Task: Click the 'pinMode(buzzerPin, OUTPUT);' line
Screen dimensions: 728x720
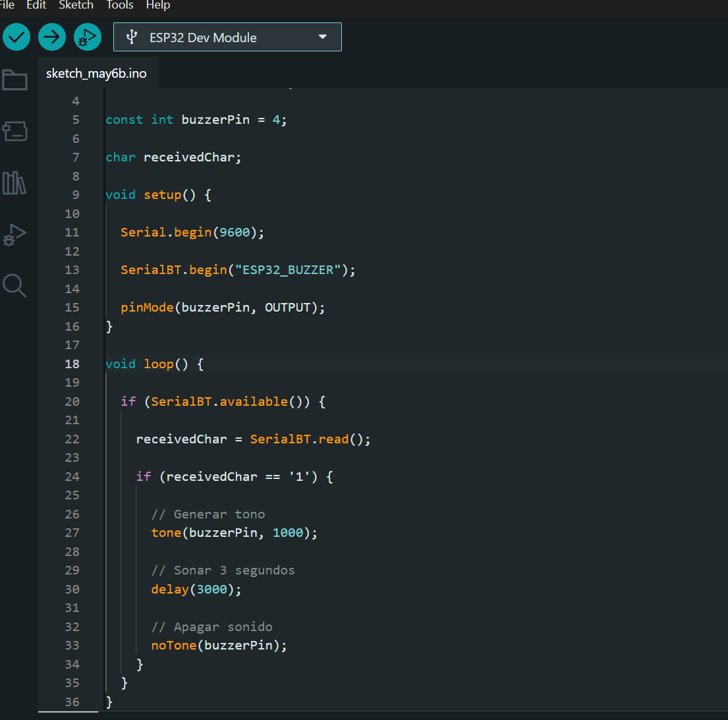Action: [223, 308]
